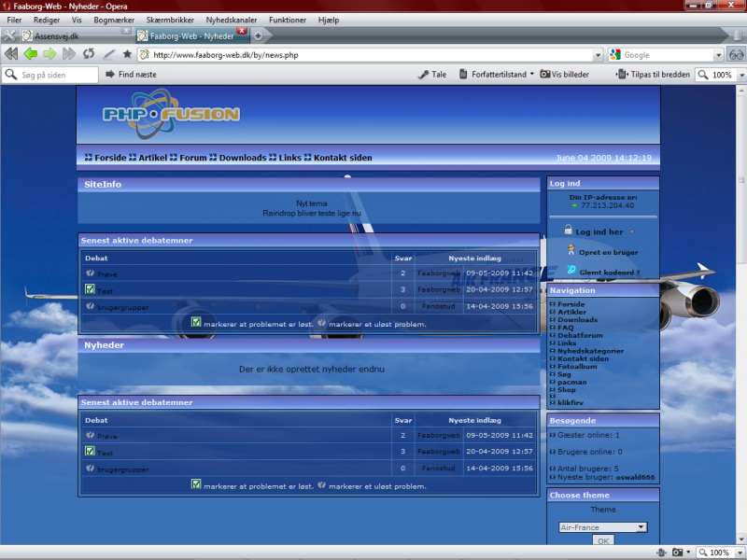Click the key icon beside Glemt kodeord

pyautogui.click(x=571, y=270)
